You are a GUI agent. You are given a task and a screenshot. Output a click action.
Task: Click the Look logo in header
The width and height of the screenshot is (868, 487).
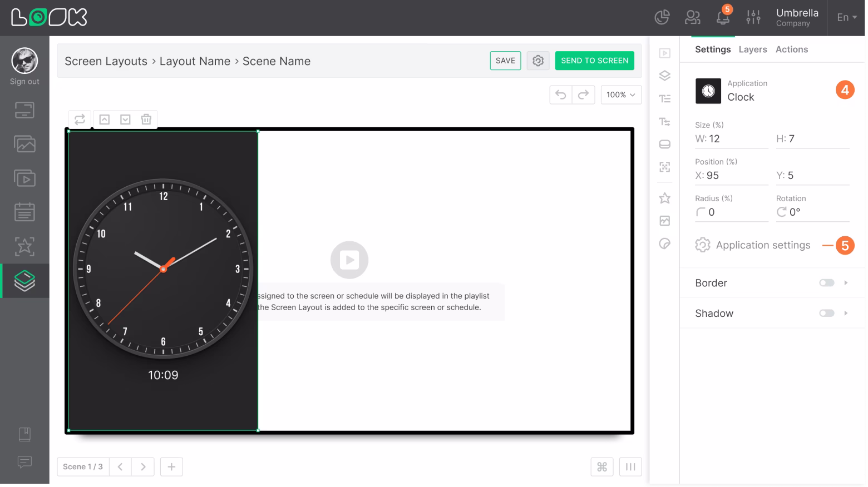tap(49, 17)
